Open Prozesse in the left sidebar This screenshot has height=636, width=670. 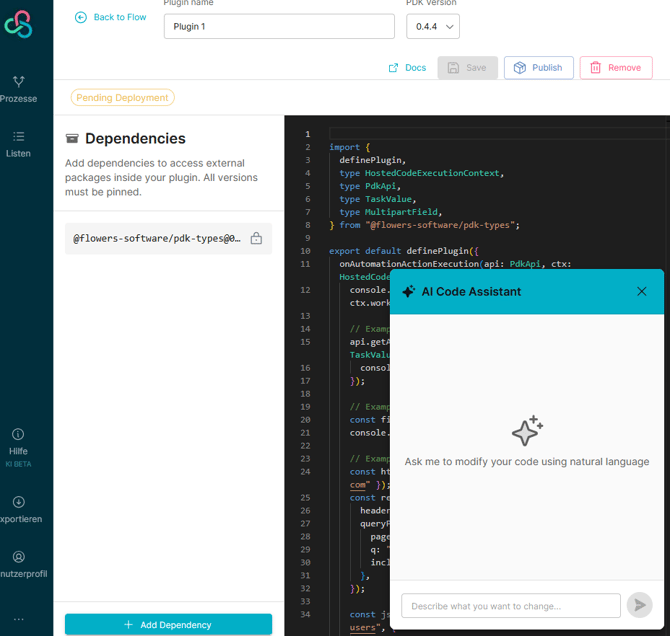[x=19, y=88]
